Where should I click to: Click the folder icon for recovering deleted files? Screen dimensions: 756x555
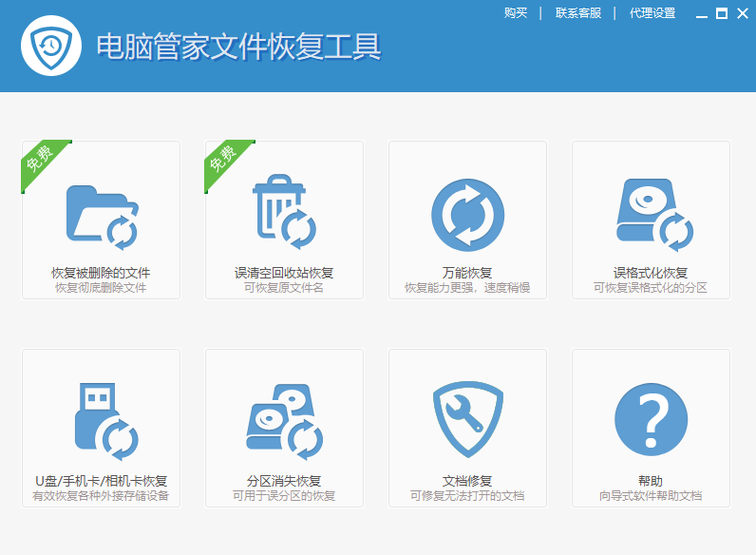(x=101, y=215)
